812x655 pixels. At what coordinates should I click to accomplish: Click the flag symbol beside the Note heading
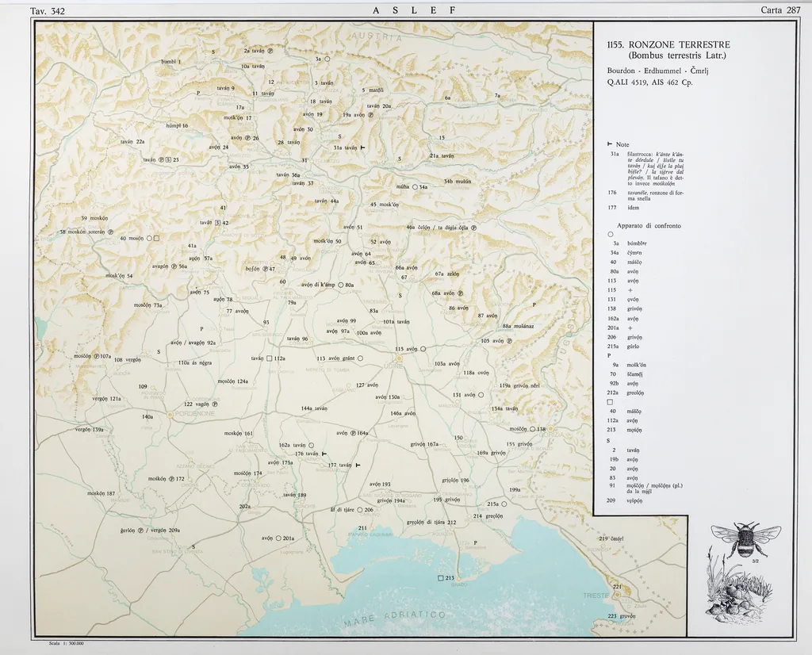tap(609, 144)
